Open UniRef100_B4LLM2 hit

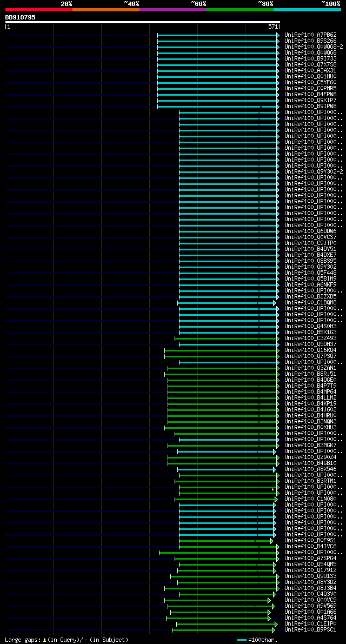[x=310, y=397]
